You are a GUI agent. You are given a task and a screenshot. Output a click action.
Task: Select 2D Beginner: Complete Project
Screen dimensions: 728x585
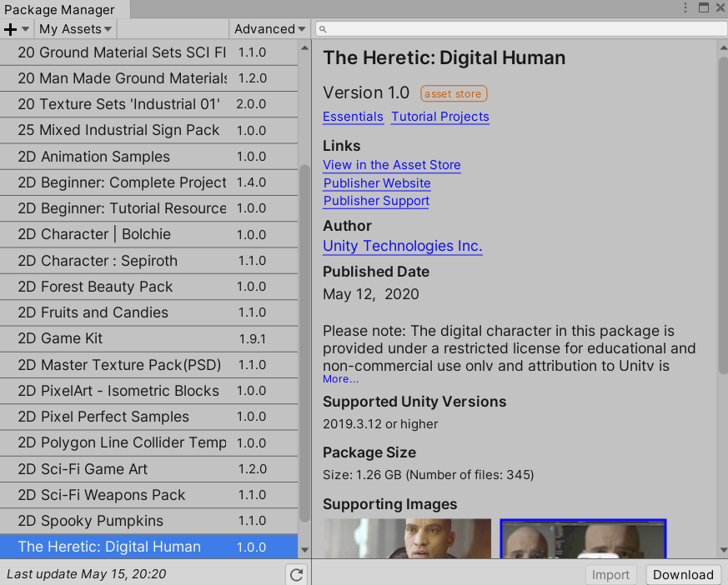148,182
